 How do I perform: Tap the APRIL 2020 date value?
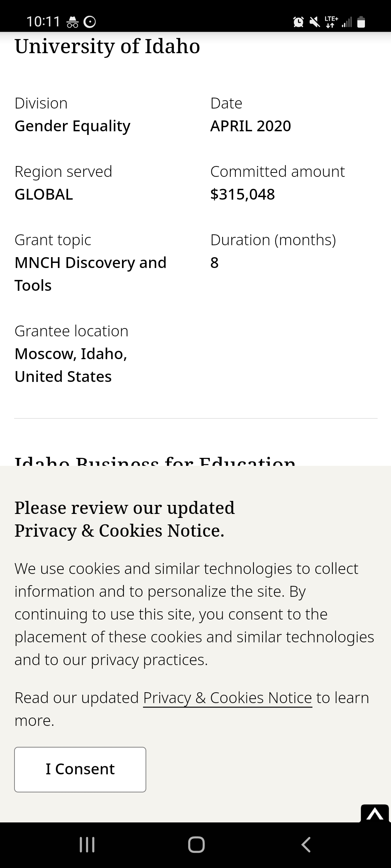251,126
